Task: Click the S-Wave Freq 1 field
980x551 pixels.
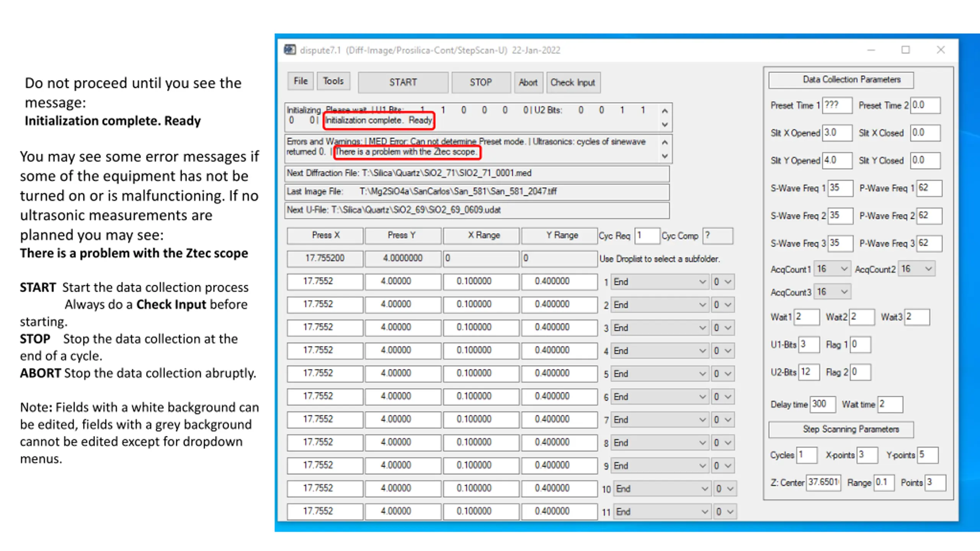Action: point(840,188)
